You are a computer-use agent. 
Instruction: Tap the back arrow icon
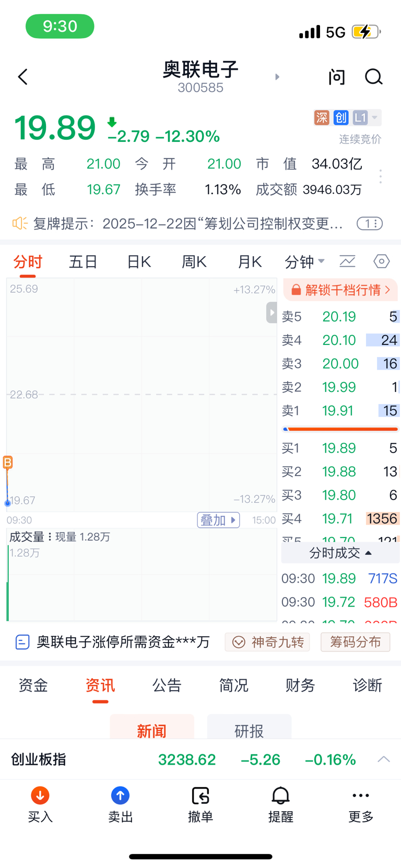22,77
